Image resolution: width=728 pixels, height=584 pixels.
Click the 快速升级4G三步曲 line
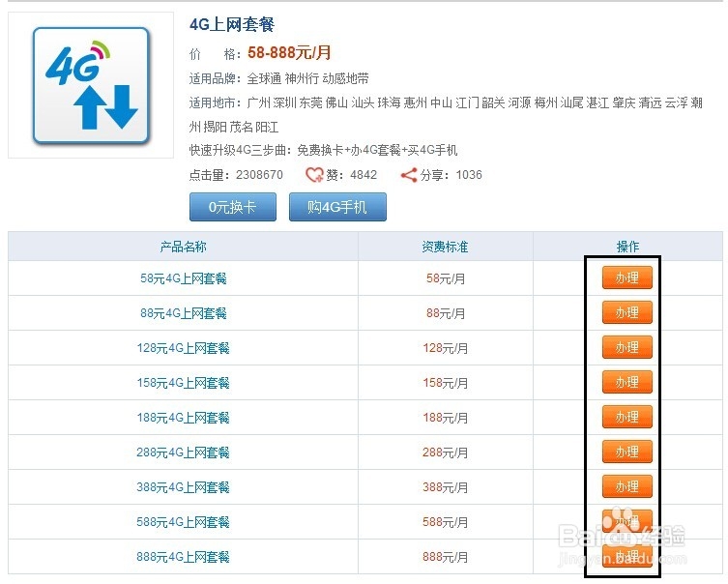coord(323,151)
